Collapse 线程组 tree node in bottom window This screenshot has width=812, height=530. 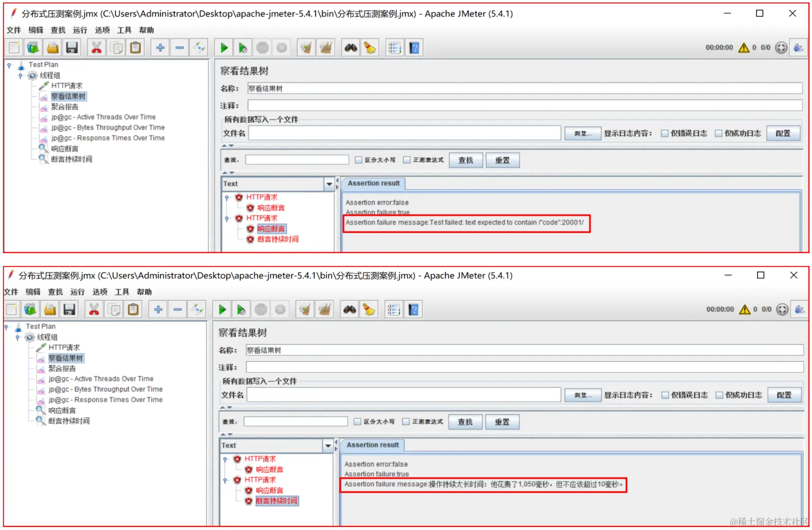click(x=18, y=338)
